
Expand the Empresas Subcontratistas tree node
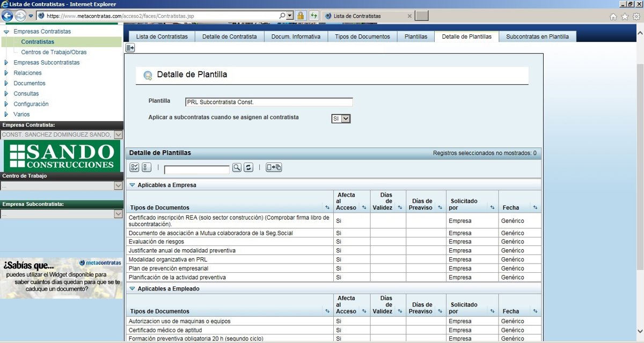click(x=6, y=63)
